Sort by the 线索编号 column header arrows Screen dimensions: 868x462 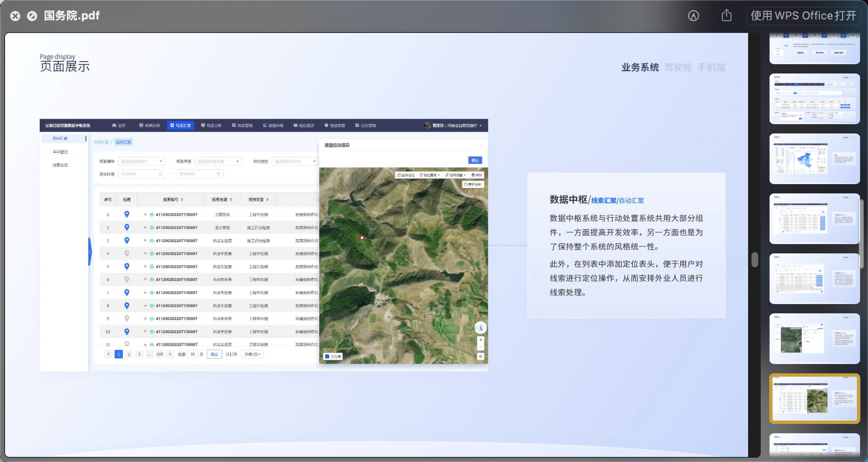(182, 199)
